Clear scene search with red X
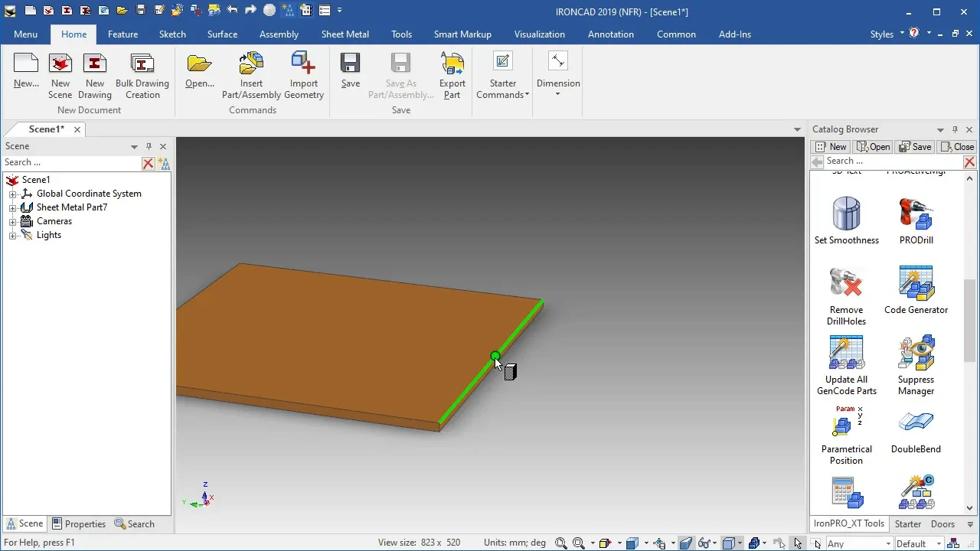 pos(149,163)
